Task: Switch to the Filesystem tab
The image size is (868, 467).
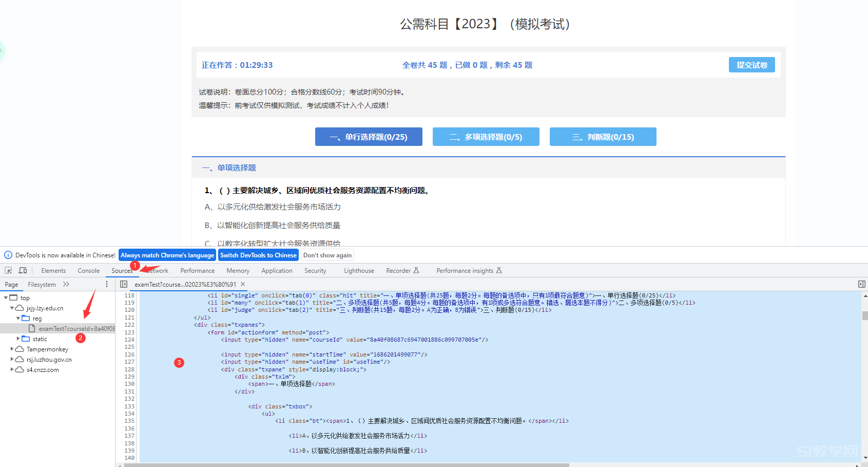Action: 42,284
